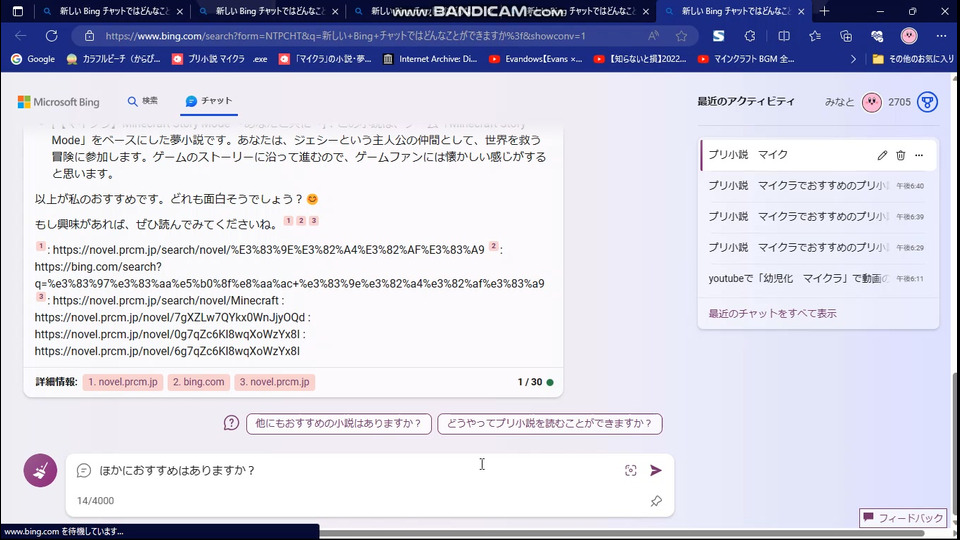
Task: Click the Bing account avatar
Action: pos(872,102)
